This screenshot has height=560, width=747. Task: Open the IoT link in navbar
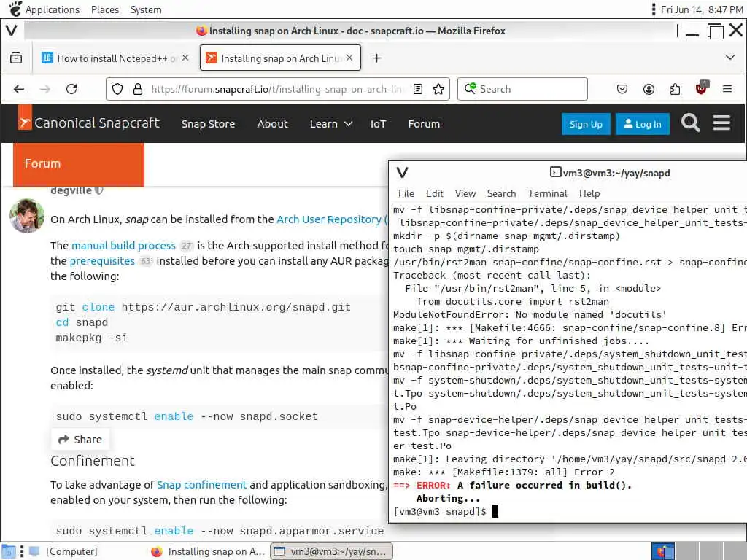click(x=379, y=124)
